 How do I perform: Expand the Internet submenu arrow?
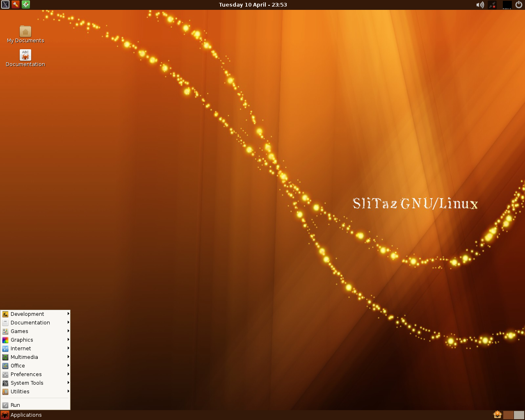pyautogui.click(x=68, y=348)
